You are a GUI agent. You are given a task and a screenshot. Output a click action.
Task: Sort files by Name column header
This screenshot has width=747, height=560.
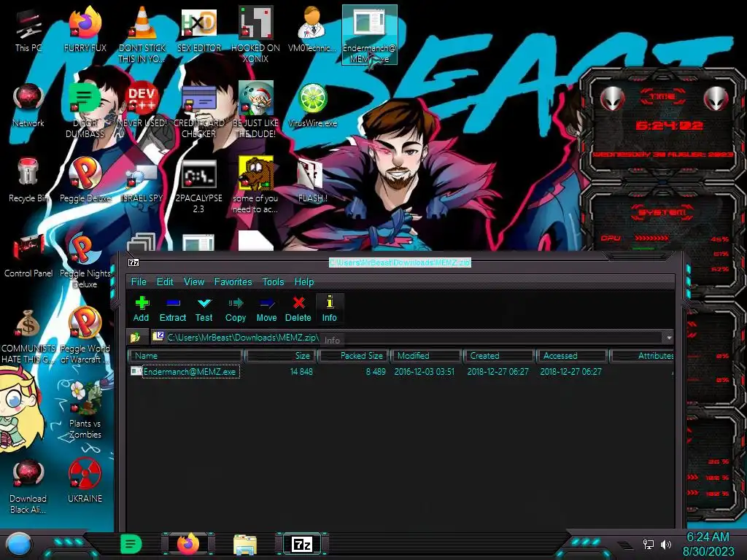186,356
